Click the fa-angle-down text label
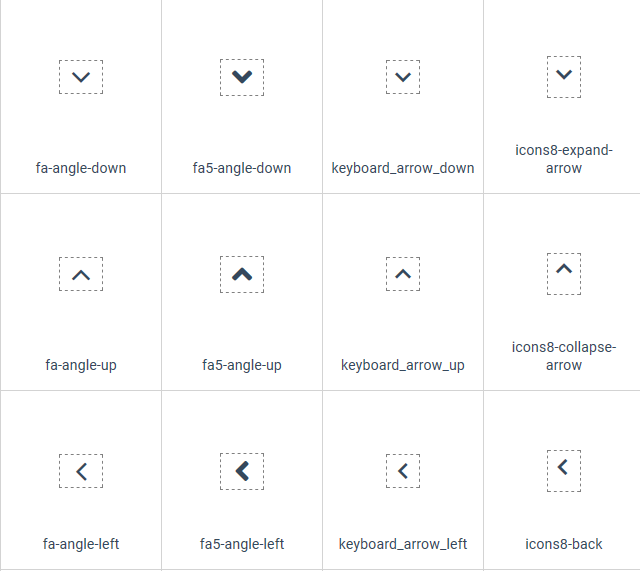 point(81,168)
